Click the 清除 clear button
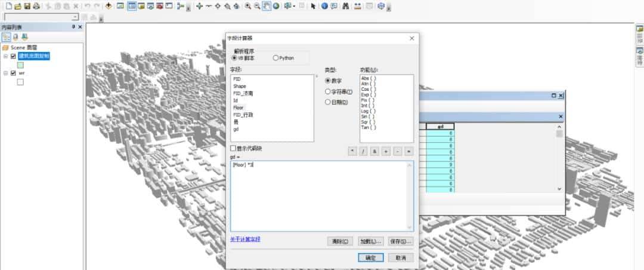Viewport: 644px width, 270px height. 340,241
